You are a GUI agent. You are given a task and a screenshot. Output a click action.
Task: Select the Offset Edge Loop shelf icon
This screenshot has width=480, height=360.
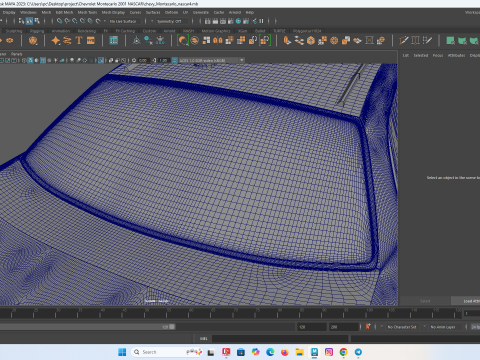coord(427,41)
